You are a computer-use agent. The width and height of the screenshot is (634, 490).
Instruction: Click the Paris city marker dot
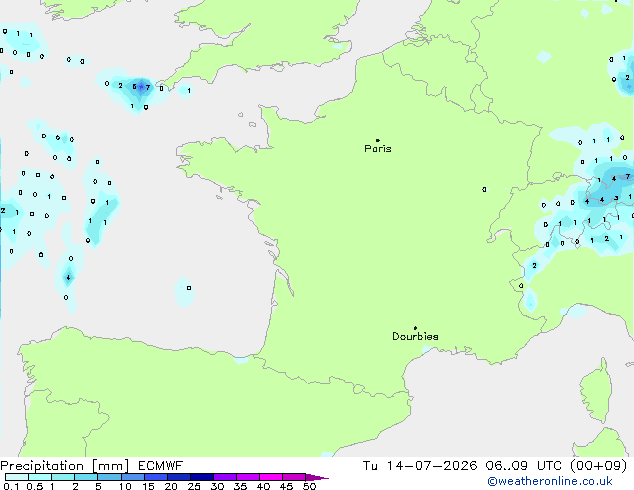378,140
